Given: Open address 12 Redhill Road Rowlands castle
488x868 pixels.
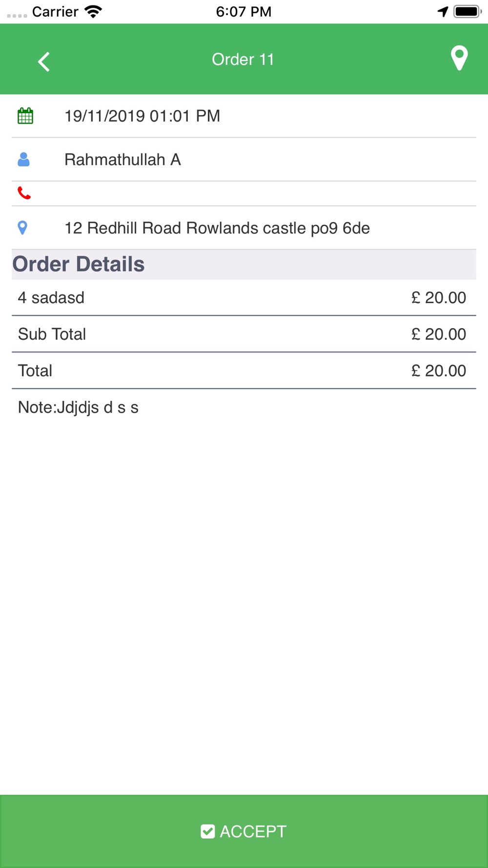Looking at the screenshot, I should tap(217, 228).
